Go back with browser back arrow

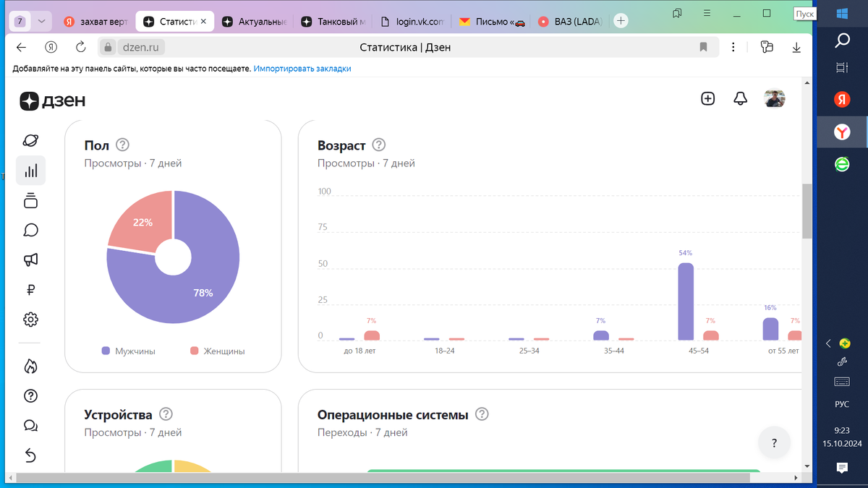click(x=21, y=48)
